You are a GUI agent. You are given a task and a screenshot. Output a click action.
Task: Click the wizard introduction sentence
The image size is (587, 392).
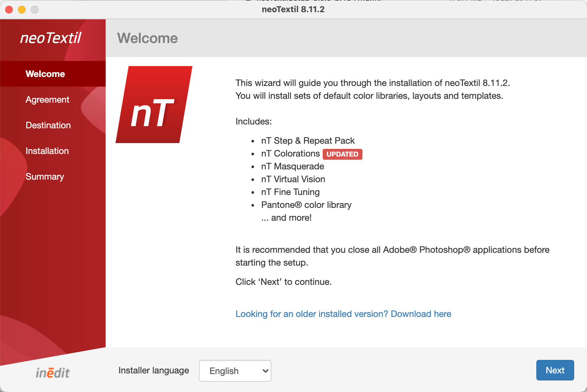tap(373, 83)
